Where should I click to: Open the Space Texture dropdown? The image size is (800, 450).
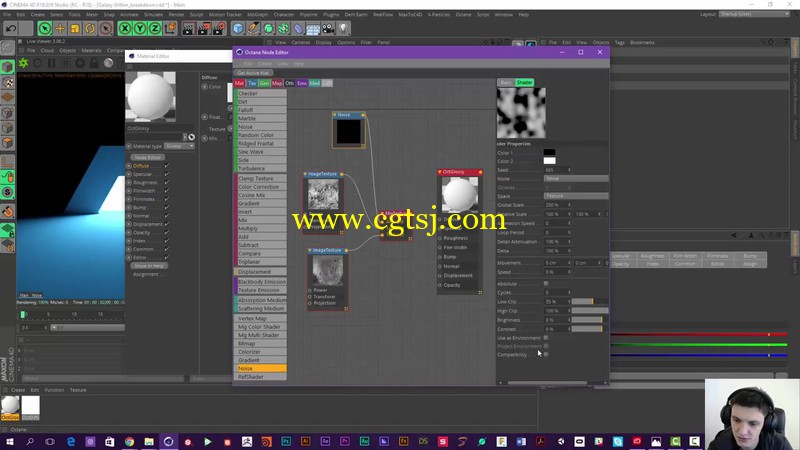click(576, 196)
